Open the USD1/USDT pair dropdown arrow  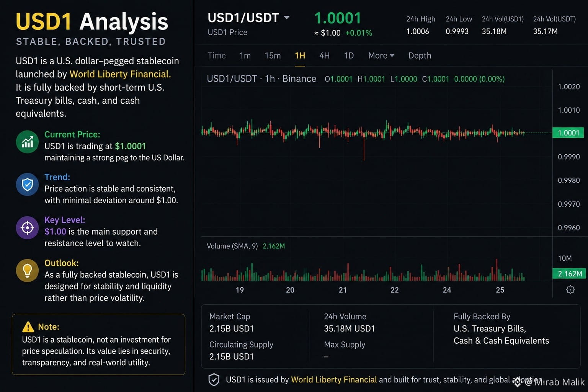point(287,18)
